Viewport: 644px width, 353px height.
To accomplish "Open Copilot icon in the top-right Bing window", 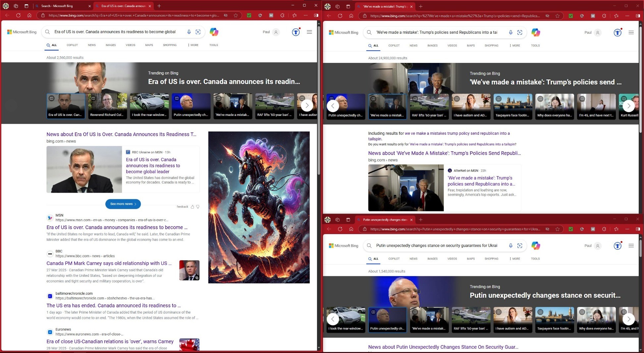I will (536, 32).
